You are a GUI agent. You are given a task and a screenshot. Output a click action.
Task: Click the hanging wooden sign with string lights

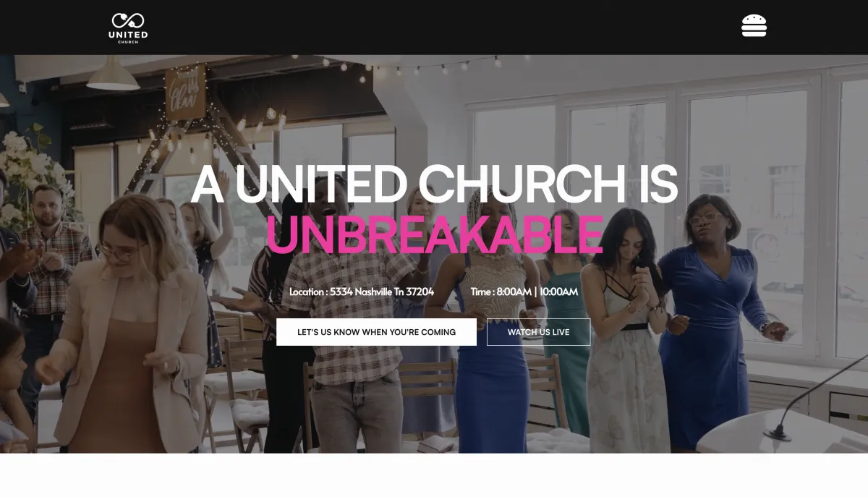[186, 92]
